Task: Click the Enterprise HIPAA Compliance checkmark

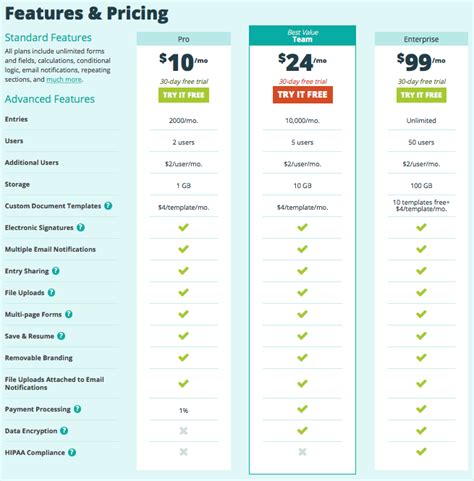Action: pos(421,452)
